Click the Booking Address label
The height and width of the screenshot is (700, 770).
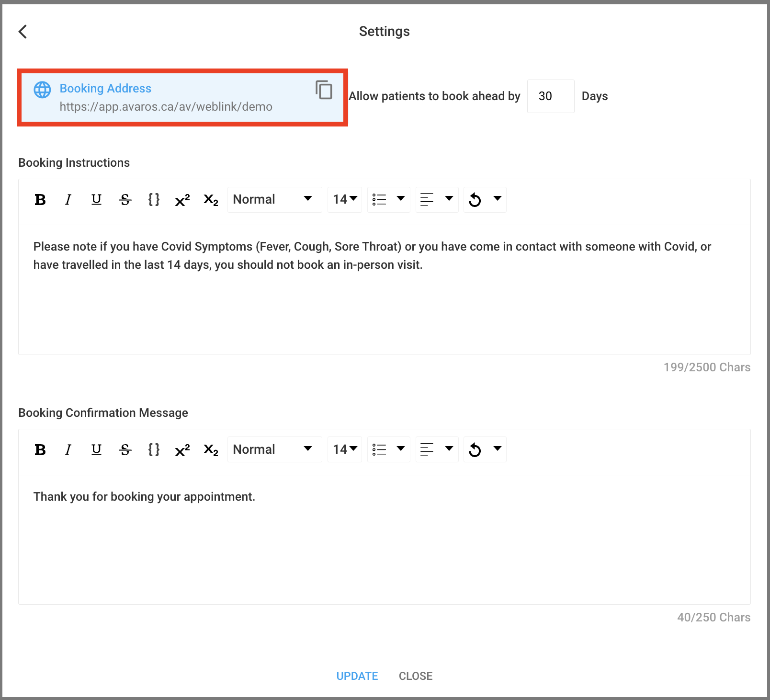point(105,89)
